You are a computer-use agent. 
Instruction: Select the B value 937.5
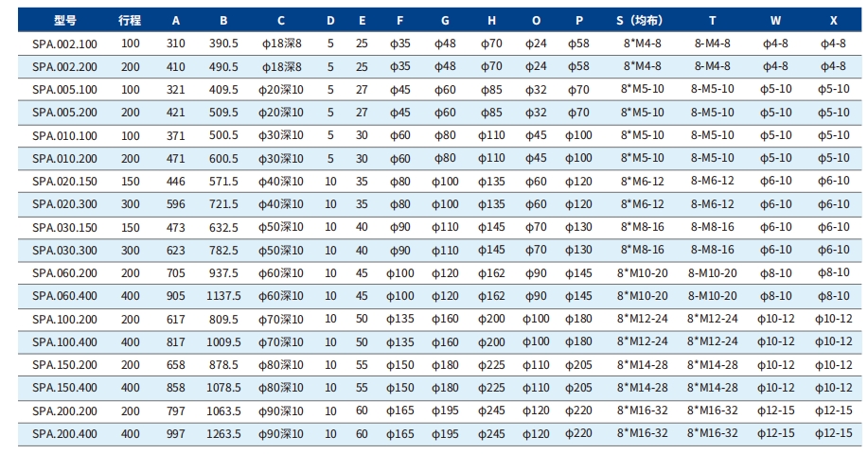pyautogui.click(x=223, y=273)
